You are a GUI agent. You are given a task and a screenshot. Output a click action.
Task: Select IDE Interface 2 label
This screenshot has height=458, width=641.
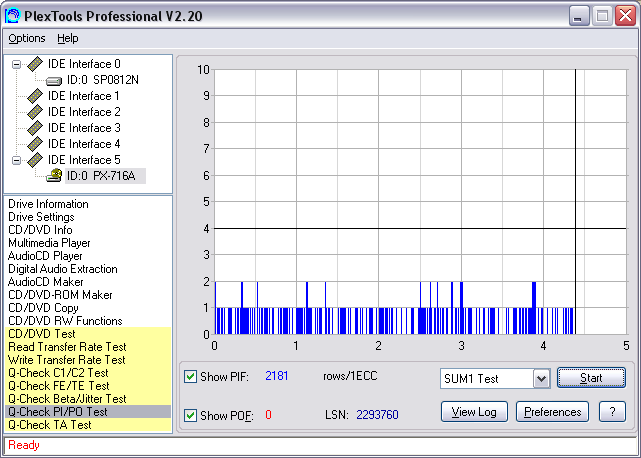click(84, 112)
